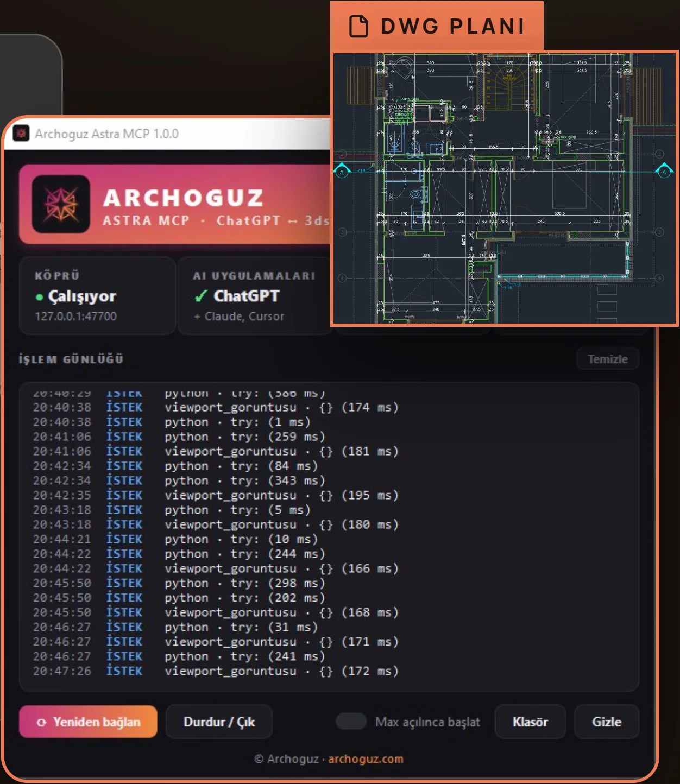Image resolution: width=680 pixels, height=784 pixels.
Task: Click the green Çalışıyor status dot
Action: point(39,297)
